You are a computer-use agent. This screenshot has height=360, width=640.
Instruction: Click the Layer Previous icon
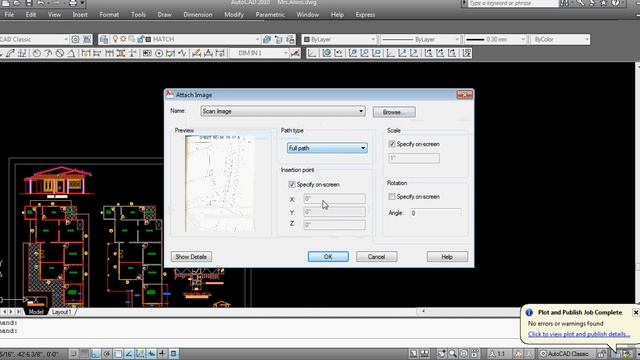pos(279,40)
